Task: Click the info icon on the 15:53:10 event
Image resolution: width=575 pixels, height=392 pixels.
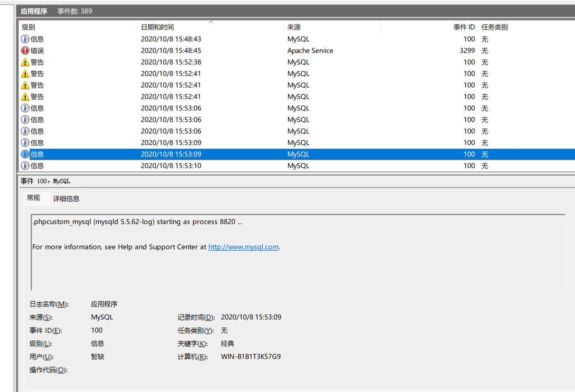Action: [25, 165]
